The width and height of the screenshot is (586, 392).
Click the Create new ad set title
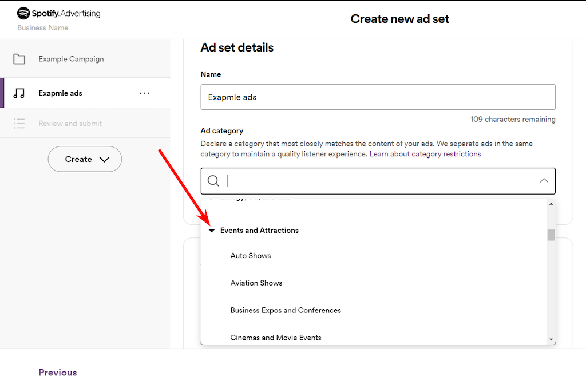tap(399, 19)
